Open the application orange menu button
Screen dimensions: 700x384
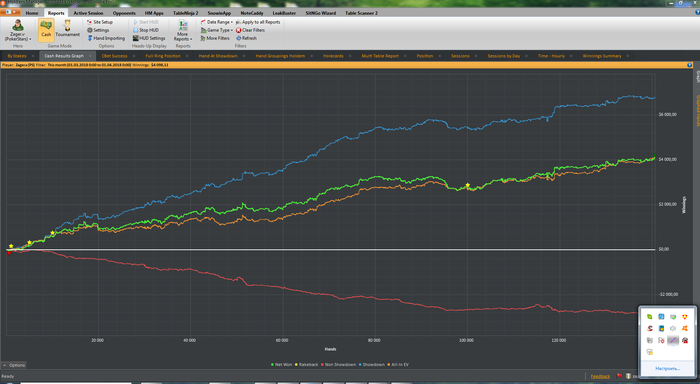pos(11,12)
